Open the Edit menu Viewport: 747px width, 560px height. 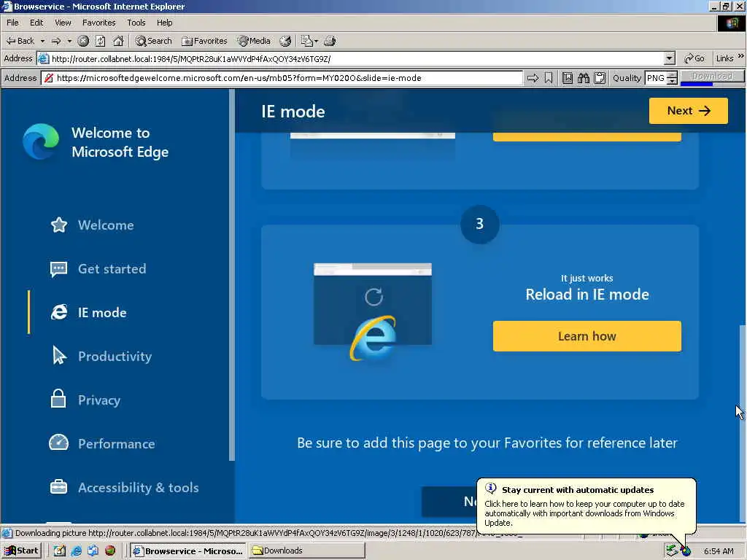coord(36,23)
